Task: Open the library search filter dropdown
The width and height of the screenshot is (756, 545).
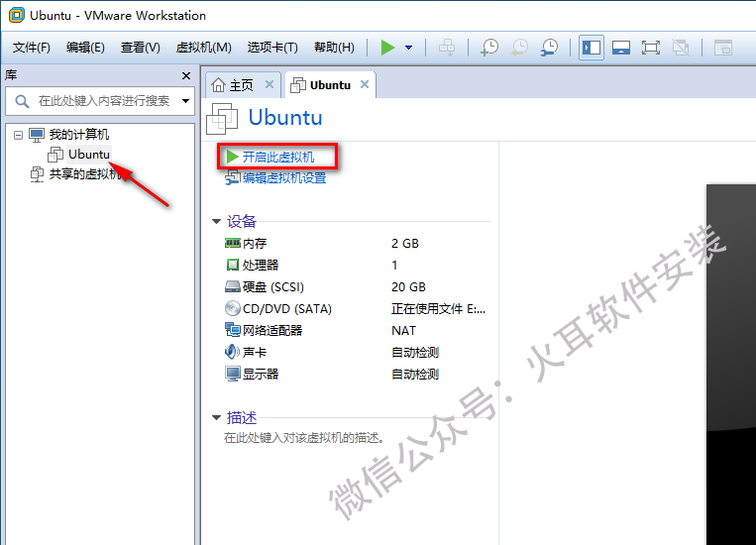Action: coord(185,101)
